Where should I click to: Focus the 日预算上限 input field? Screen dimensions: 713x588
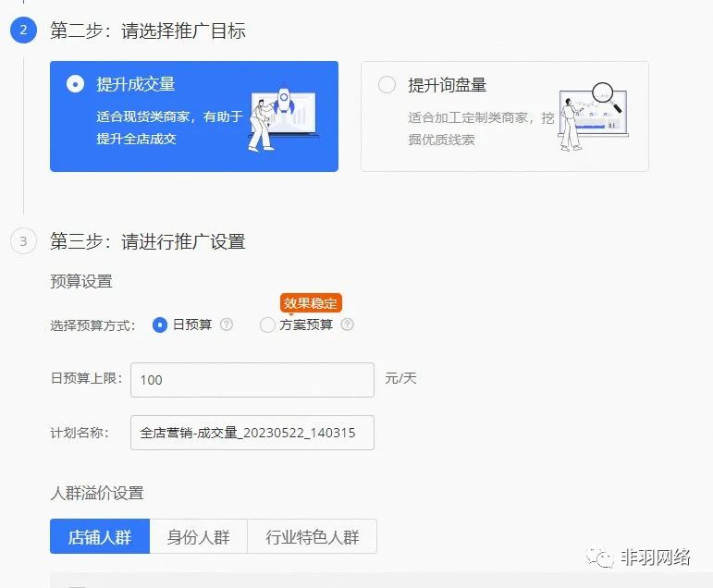[x=252, y=379]
